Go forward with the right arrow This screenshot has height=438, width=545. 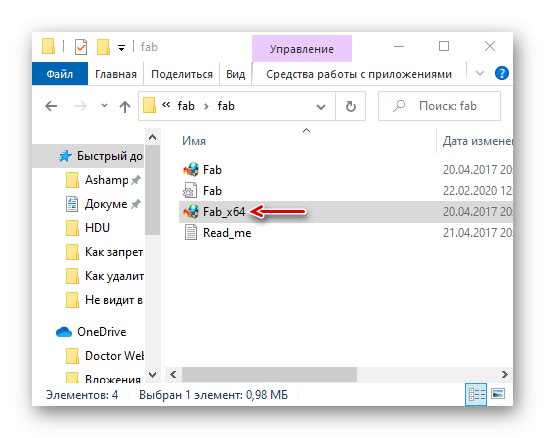coord(81,106)
